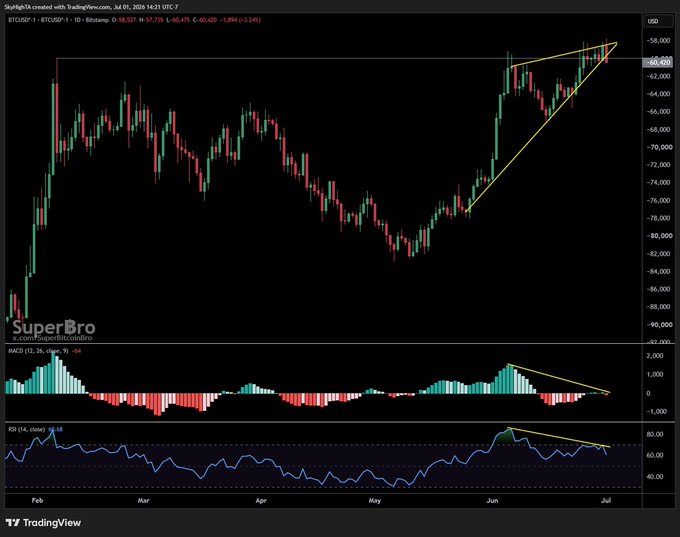Click the Apr label on time axis
The height and width of the screenshot is (537, 680).
(x=261, y=501)
